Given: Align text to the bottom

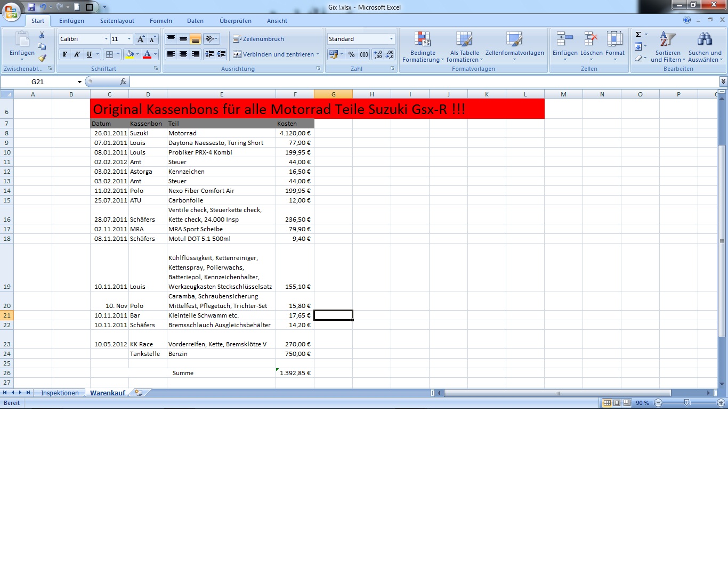Looking at the screenshot, I should click(196, 39).
